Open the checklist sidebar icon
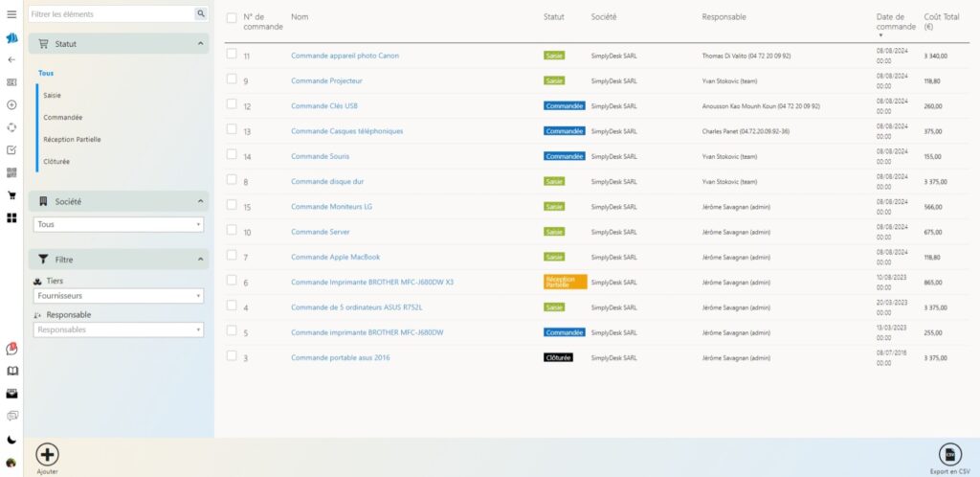Viewport: 980px width, 477px height. tap(11, 150)
